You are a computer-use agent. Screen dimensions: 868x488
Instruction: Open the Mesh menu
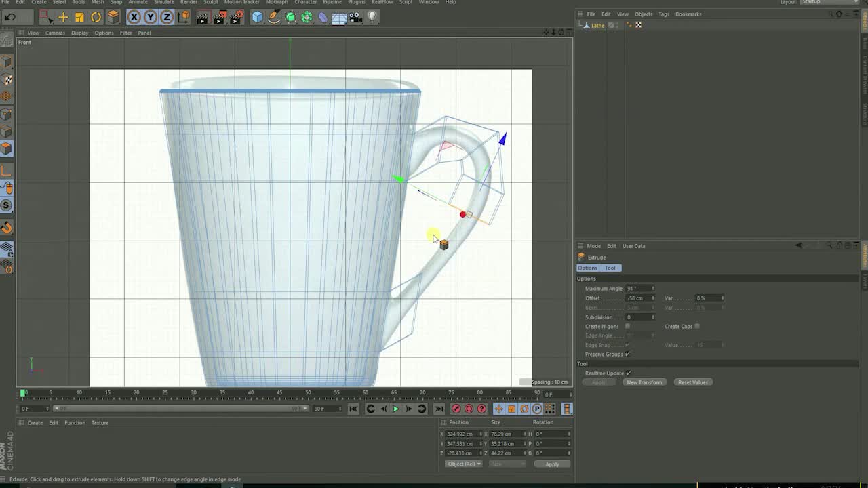click(98, 2)
